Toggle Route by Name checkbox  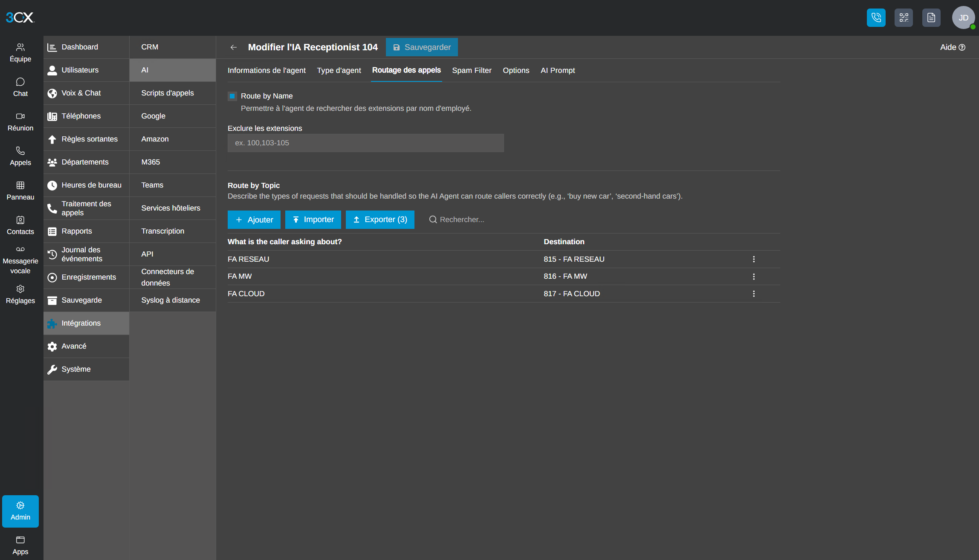pos(232,96)
